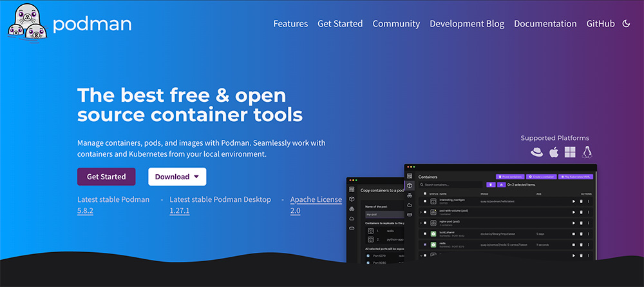The width and height of the screenshot is (644, 287).
Task: Stop the redis container
Action: coord(574,244)
